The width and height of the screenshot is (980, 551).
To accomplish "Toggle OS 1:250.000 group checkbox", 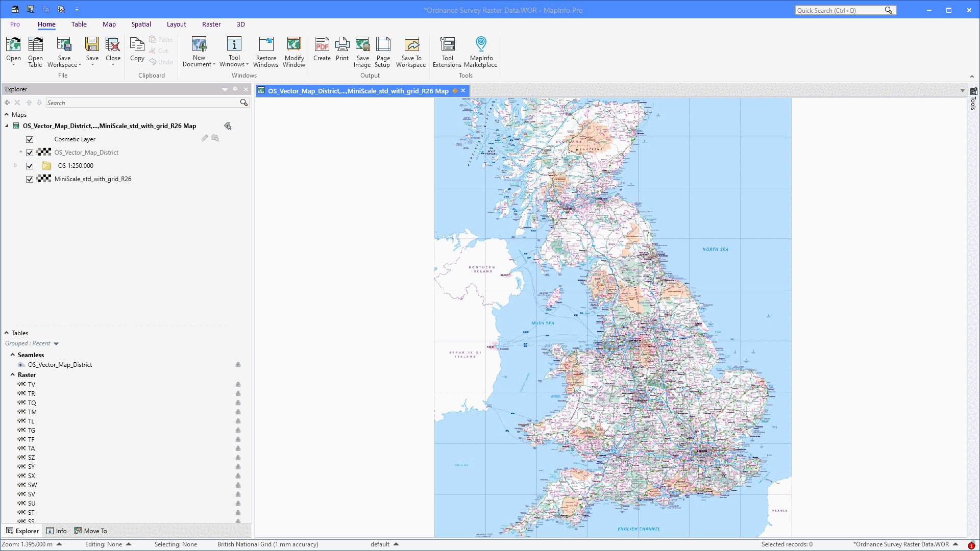I will point(30,166).
